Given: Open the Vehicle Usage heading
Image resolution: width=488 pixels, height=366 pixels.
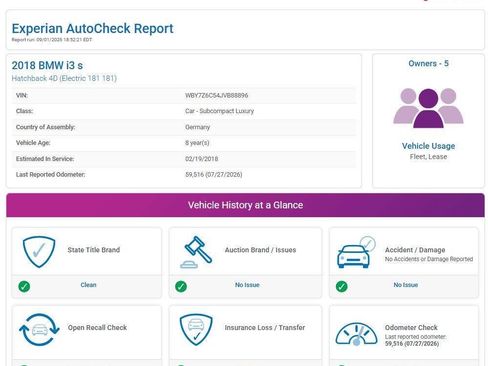Looking at the screenshot, I should (x=428, y=146).
